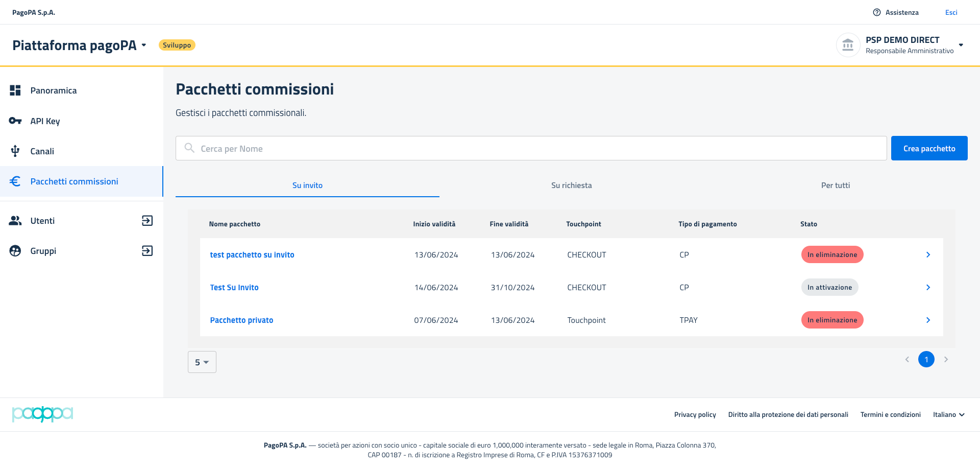Click the API Key key icon

click(15, 121)
